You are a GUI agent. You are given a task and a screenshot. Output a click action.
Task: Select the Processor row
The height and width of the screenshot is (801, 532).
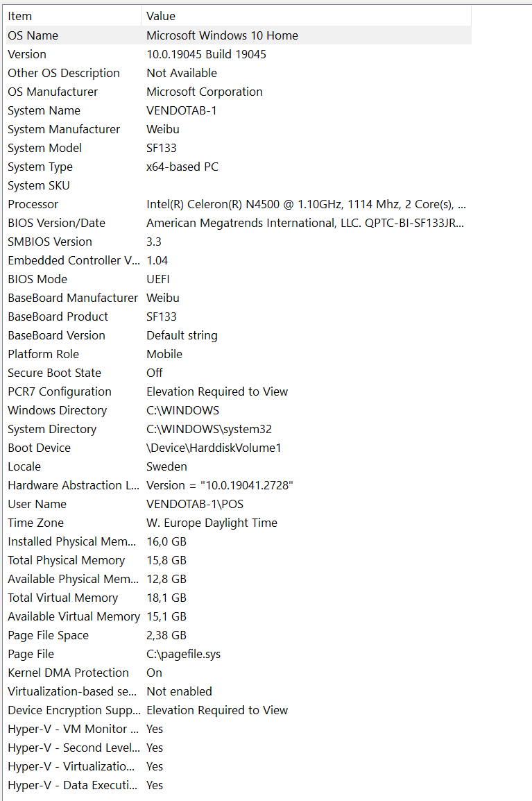coord(33,204)
